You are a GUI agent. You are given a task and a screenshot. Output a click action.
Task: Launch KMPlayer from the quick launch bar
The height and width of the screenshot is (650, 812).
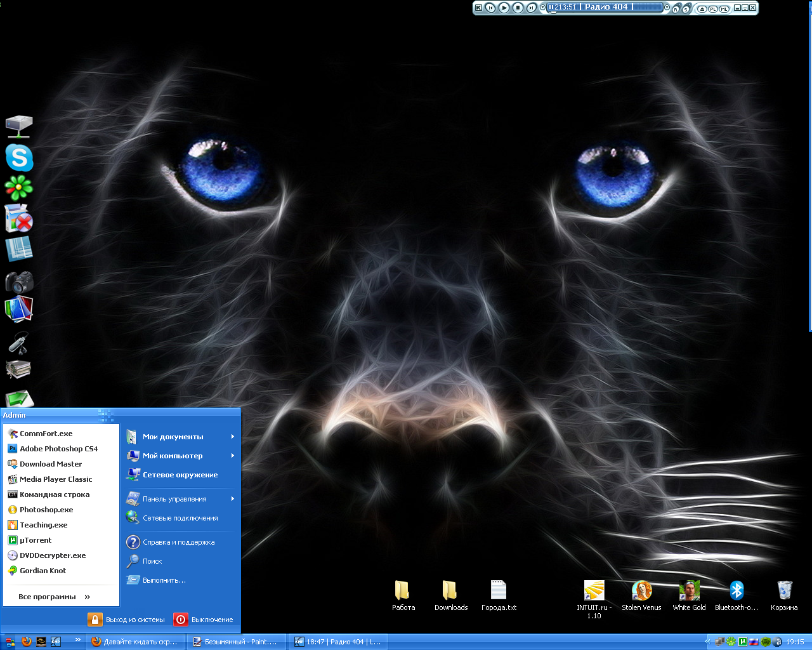(x=56, y=642)
